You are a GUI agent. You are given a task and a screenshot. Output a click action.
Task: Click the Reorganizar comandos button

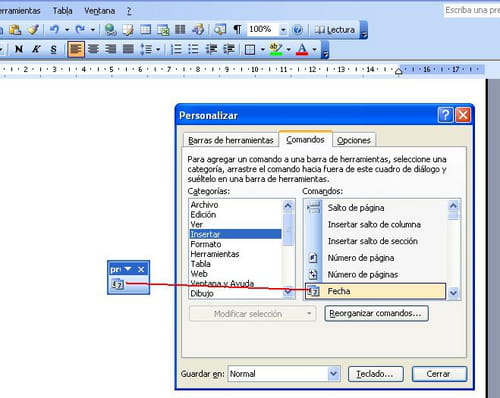377,314
